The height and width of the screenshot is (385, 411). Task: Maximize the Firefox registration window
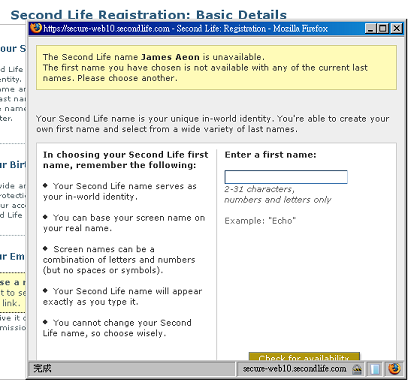click(383, 29)
